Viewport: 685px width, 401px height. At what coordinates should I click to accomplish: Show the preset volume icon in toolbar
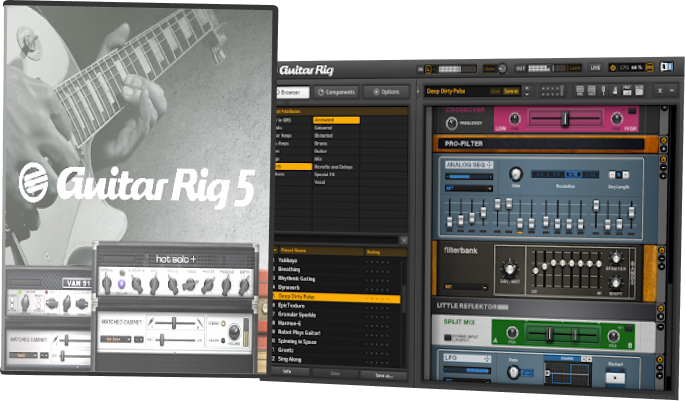pyautogui.click(x=627, y=90)
